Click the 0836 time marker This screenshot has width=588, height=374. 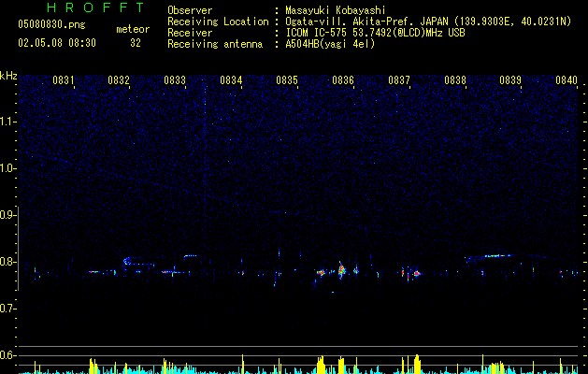click(x=343, y=80)
